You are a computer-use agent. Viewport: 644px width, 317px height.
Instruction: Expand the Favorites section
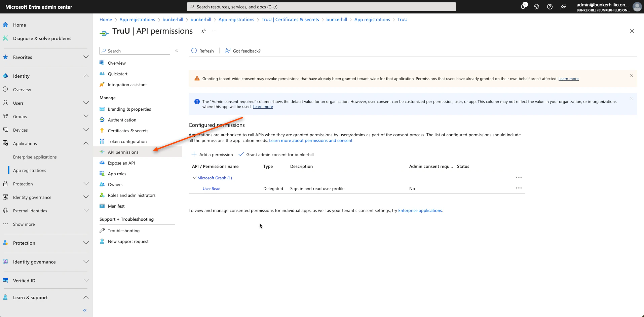(86, 57)
